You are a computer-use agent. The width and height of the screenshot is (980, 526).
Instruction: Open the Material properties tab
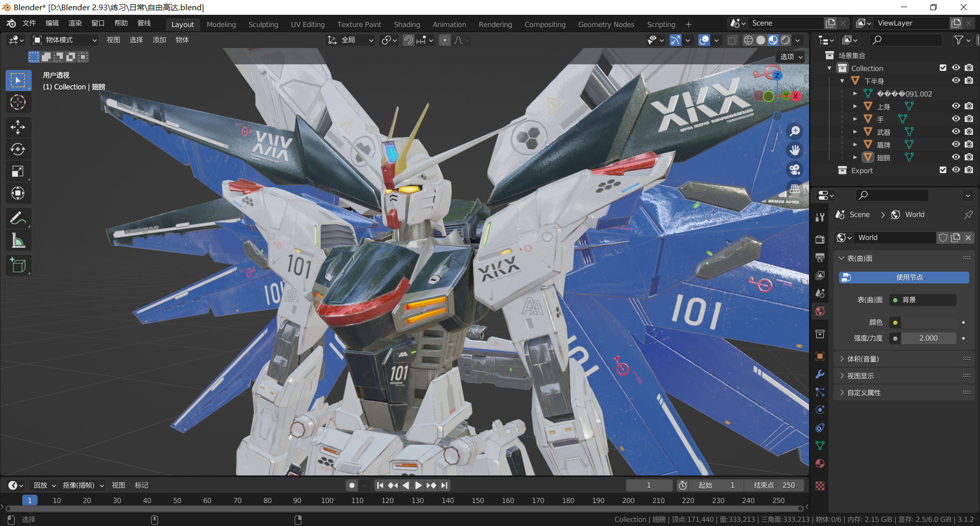click(x=820, y=463)
